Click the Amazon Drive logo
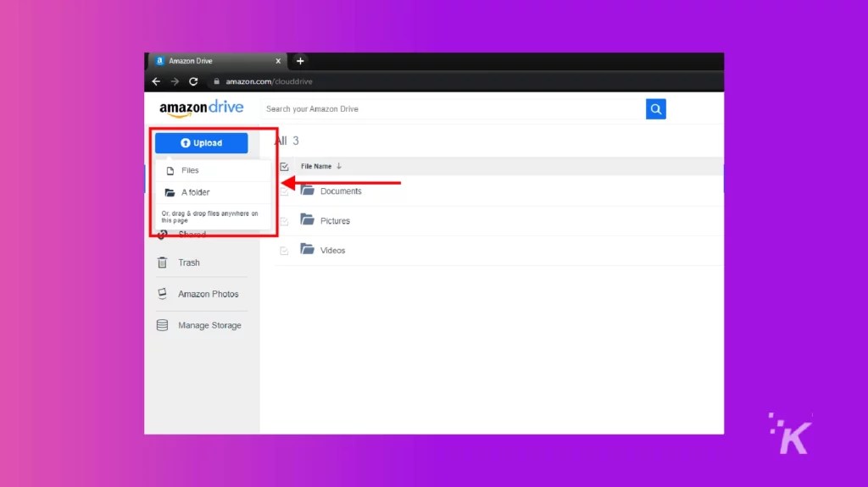This screenshot has width=868, height=487. pos(202,108)
